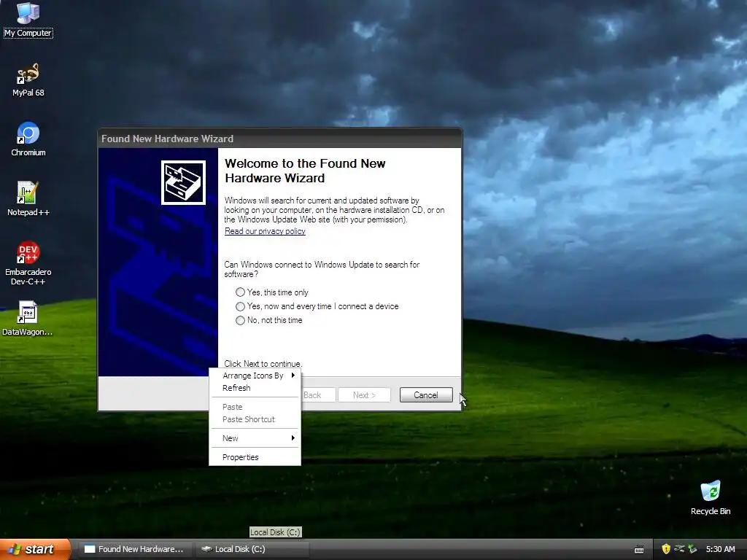
Task: Click the DataWagon desktop shortcut
Action: point(27,319)
